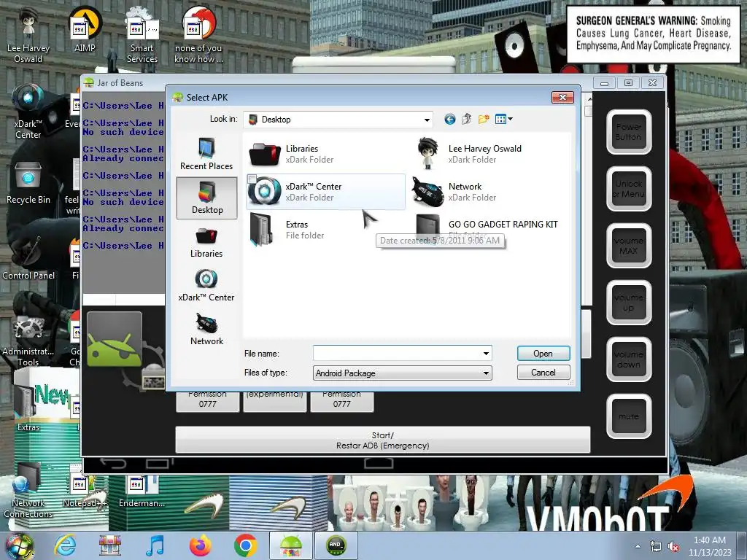Open Notepad++ desktop shortcut
The height and width of the screenshot is (560, 747).
tap(84, 491)
